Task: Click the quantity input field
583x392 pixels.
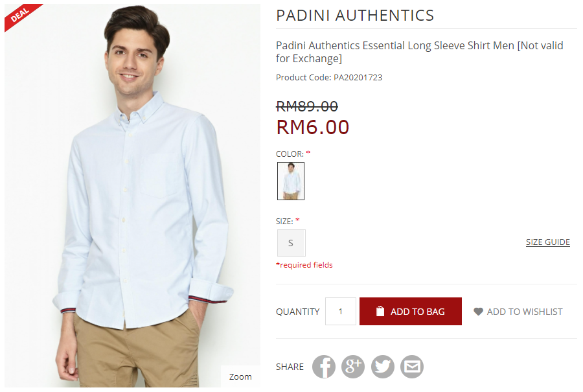Action: pos(341,311)
